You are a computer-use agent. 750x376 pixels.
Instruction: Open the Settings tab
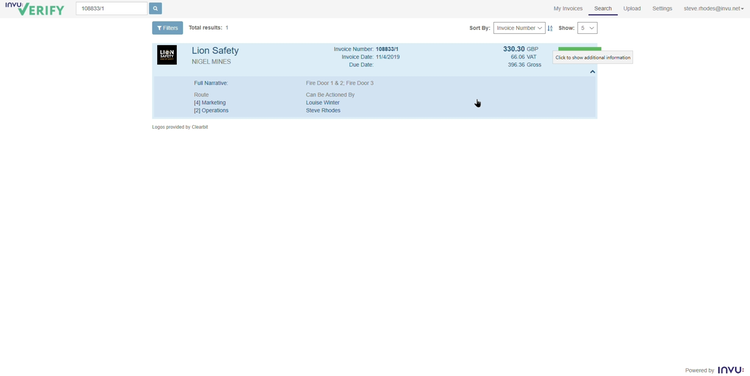662,9
